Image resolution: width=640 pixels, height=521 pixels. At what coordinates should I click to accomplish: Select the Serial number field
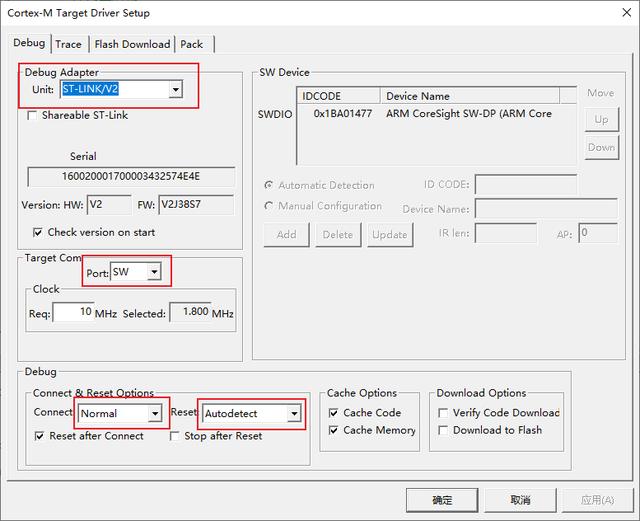click(131, 176)
